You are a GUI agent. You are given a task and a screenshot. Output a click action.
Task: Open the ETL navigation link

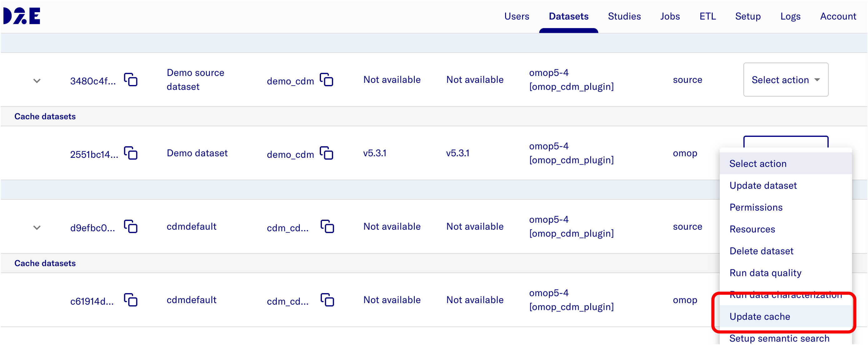coord(707,16)
